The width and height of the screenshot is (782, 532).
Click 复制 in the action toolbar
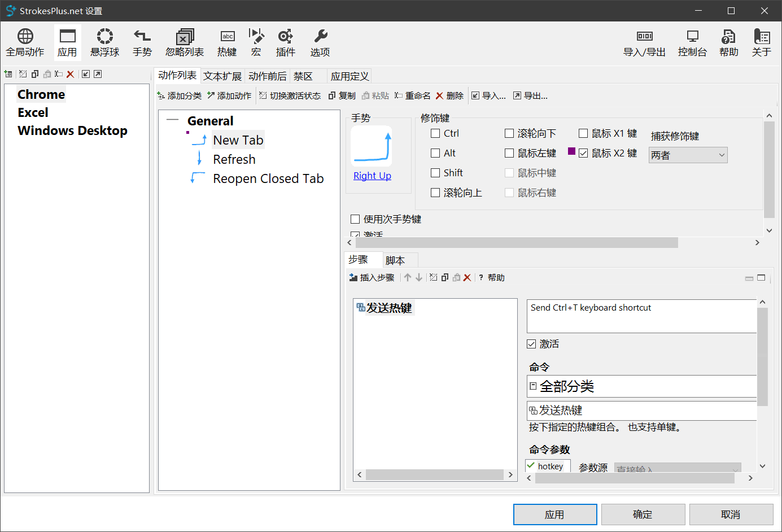click(342, 95)
